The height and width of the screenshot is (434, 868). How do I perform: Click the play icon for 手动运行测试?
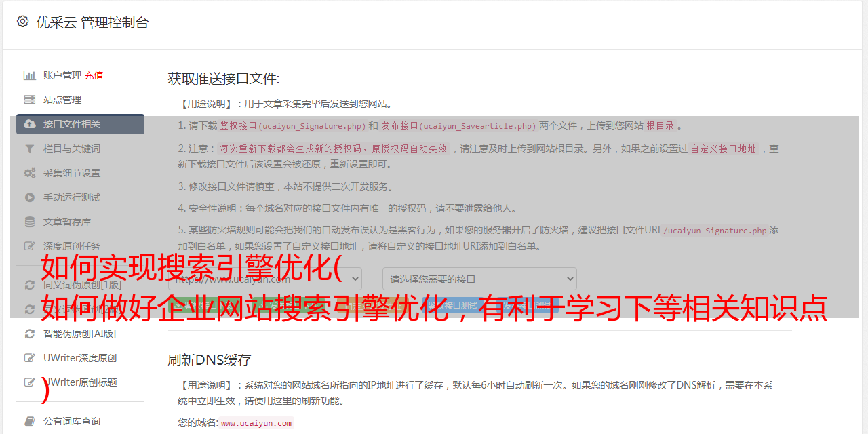(30, 197)
